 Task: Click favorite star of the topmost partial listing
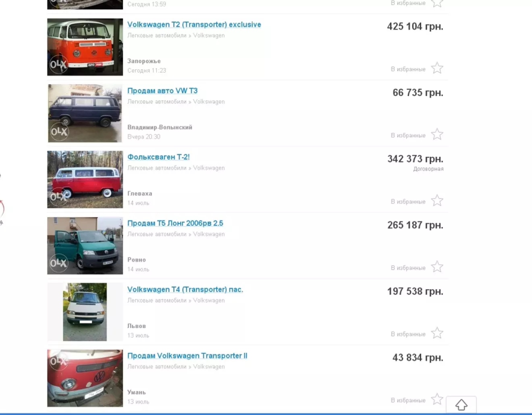click(437, 4)
